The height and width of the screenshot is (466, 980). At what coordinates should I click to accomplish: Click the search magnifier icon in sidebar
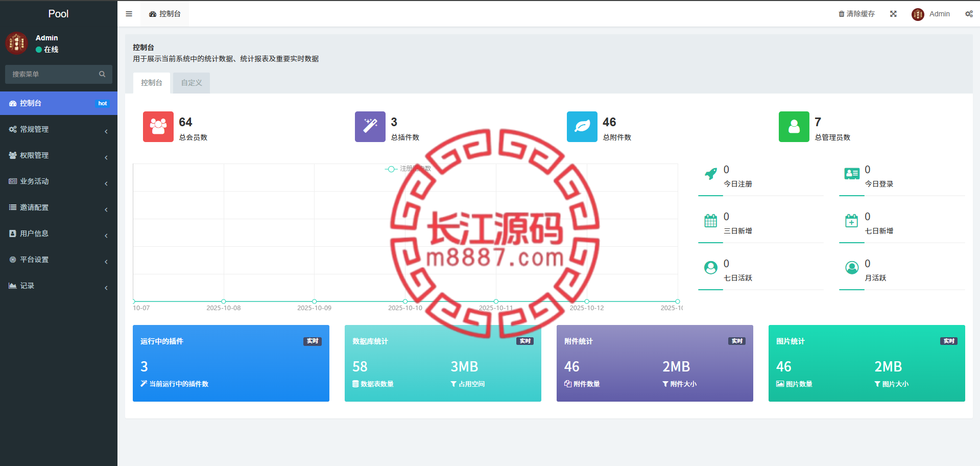click(x=102, y=74)
